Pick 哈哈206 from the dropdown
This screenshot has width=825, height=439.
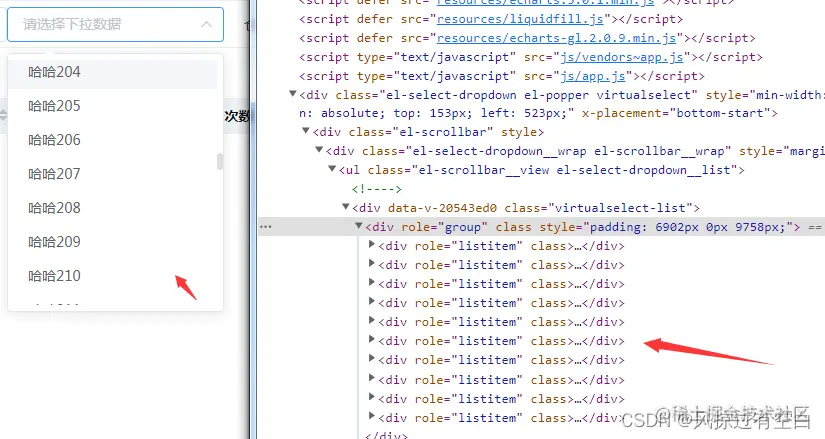pos(113,140)
